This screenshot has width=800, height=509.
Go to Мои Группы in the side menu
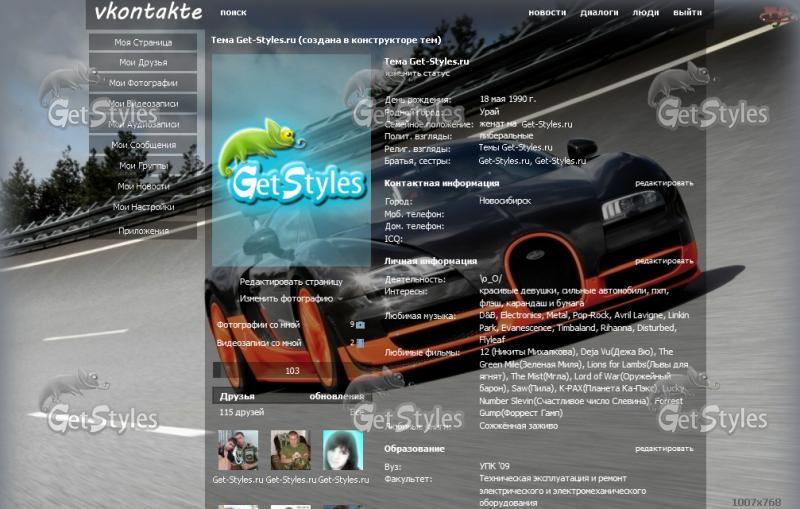[x=143, y=165]
